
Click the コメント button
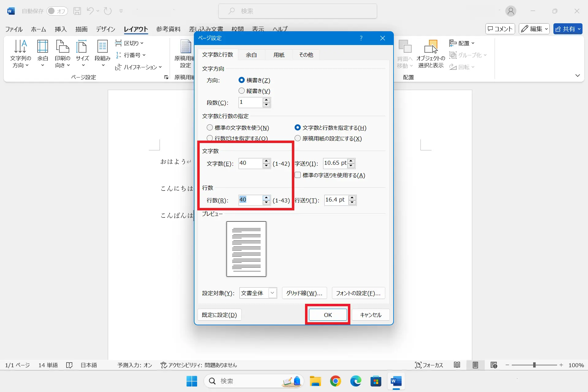coord(500,29)
